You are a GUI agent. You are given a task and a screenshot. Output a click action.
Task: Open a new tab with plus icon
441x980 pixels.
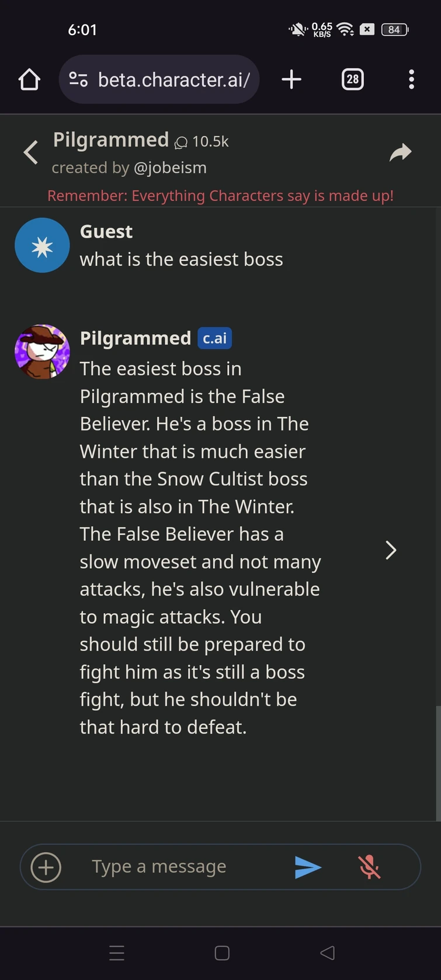(x=291, y=79)
